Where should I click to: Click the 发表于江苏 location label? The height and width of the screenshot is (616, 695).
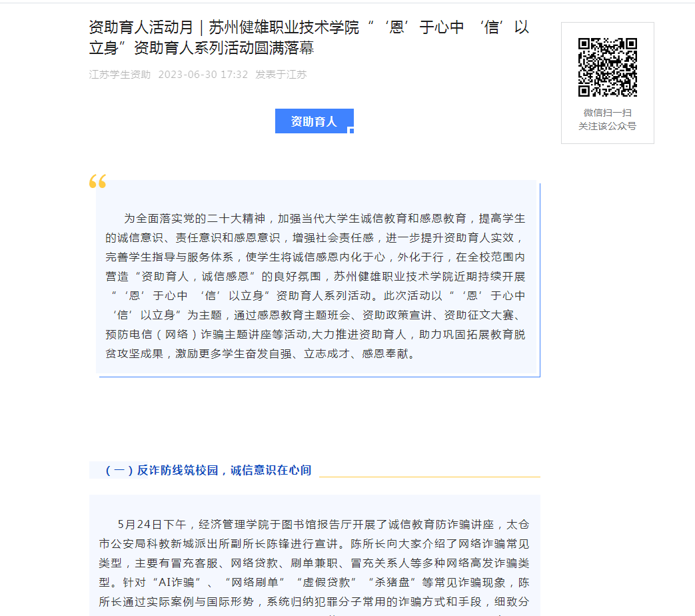[281, 75]
